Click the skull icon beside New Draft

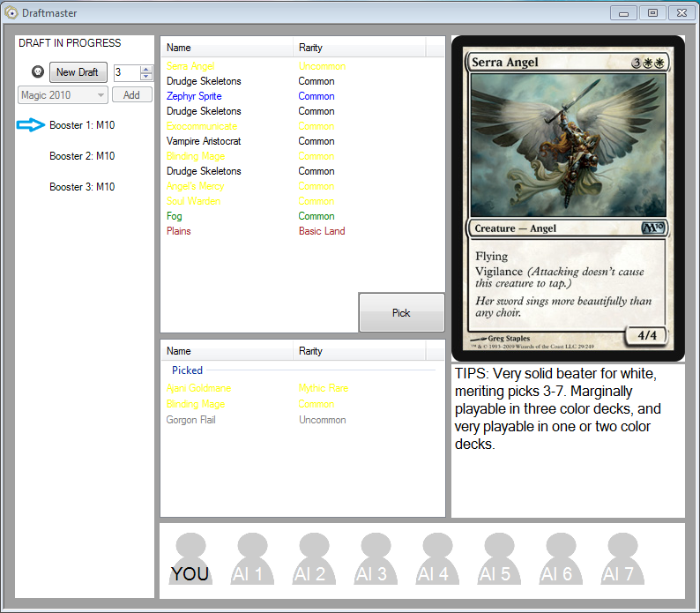(x=37, y=72)
